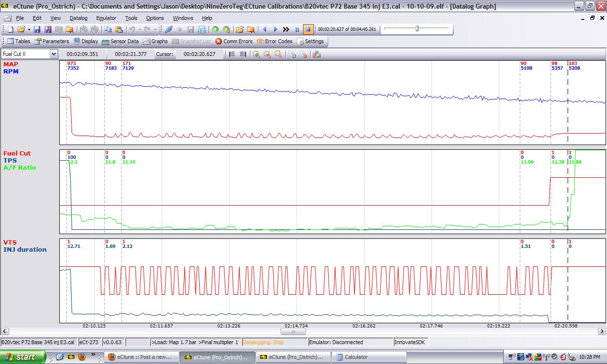607x364 pixels.
Task: Open the Parameters window
Action: pos(52,41)
